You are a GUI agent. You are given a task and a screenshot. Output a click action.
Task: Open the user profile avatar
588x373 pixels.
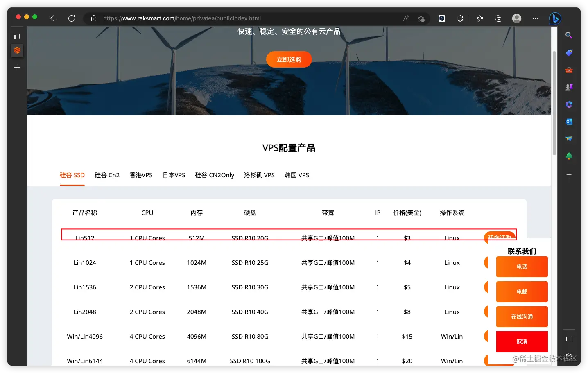(x=517, y=18)
